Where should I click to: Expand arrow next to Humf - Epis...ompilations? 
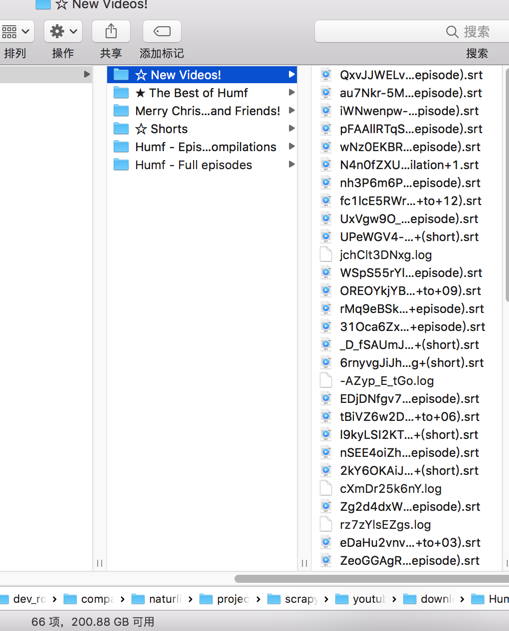(x=292, y=146)
